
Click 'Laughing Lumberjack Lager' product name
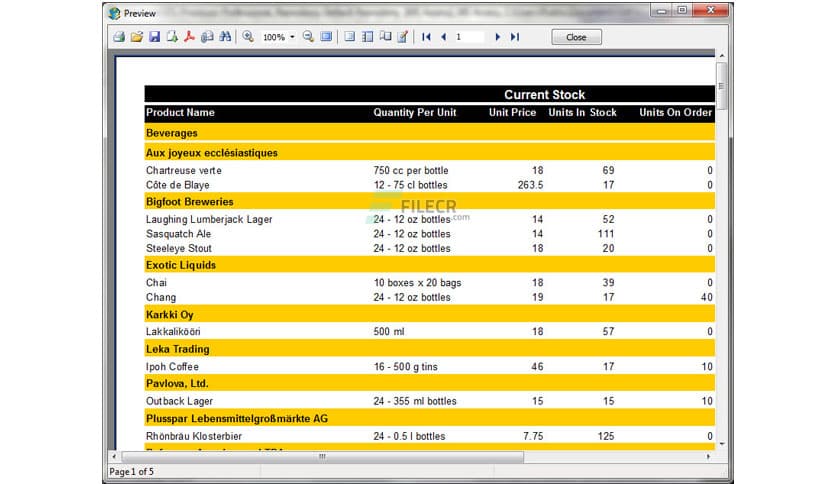pos(209,220)
